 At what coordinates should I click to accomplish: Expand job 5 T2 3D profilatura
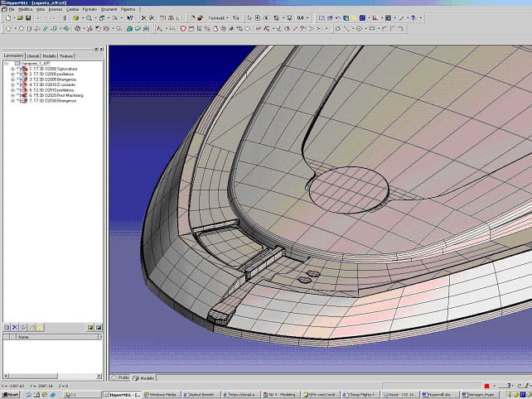click(x=12, y=90)
